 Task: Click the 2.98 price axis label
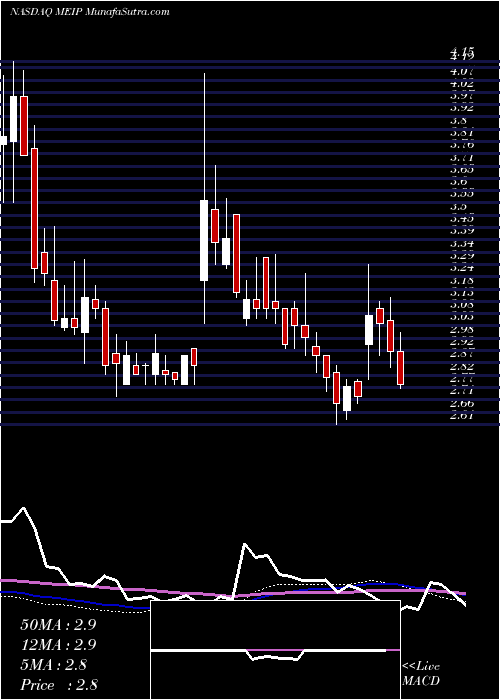(462, 329)
